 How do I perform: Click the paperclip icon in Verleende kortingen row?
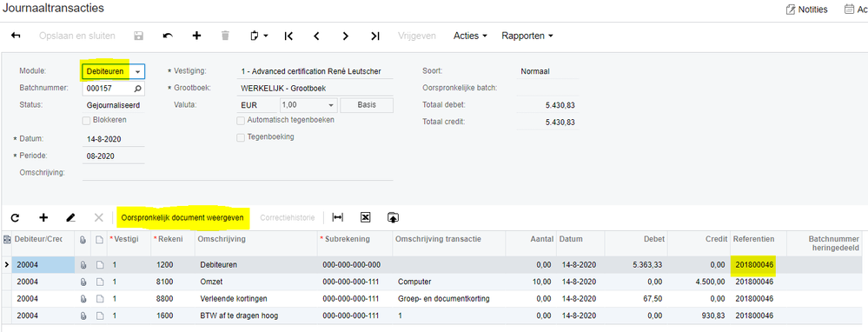83,299
